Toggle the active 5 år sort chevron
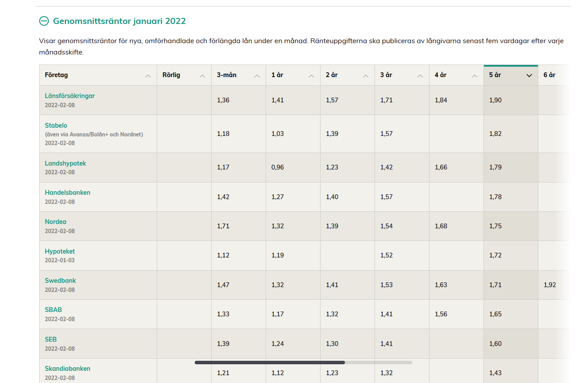 pyautogui.click(x=529, y=75)
